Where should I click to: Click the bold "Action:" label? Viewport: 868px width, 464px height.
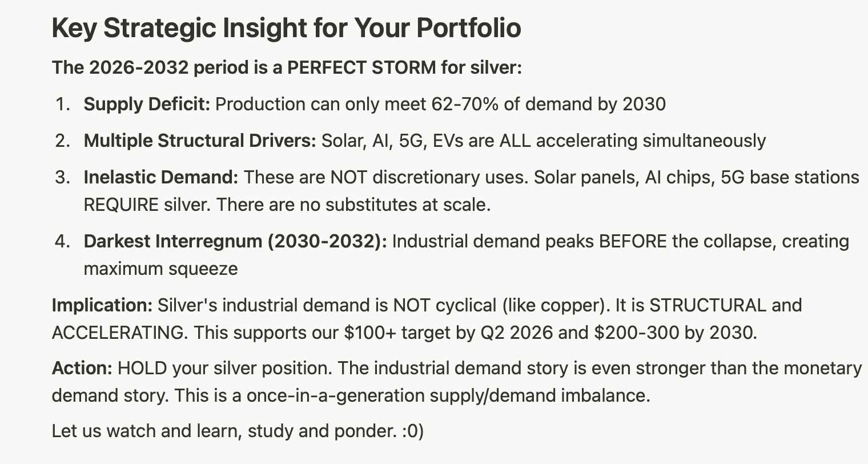82,368
